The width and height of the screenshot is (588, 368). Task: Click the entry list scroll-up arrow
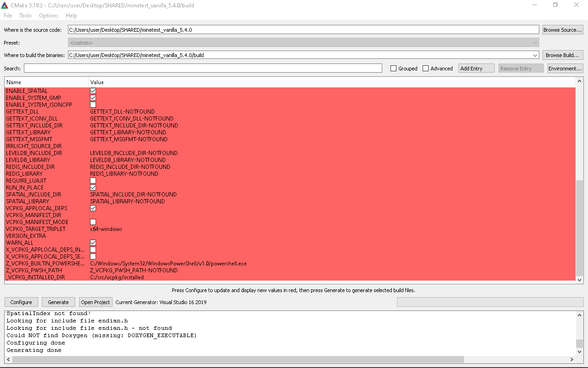click(579, 81)
